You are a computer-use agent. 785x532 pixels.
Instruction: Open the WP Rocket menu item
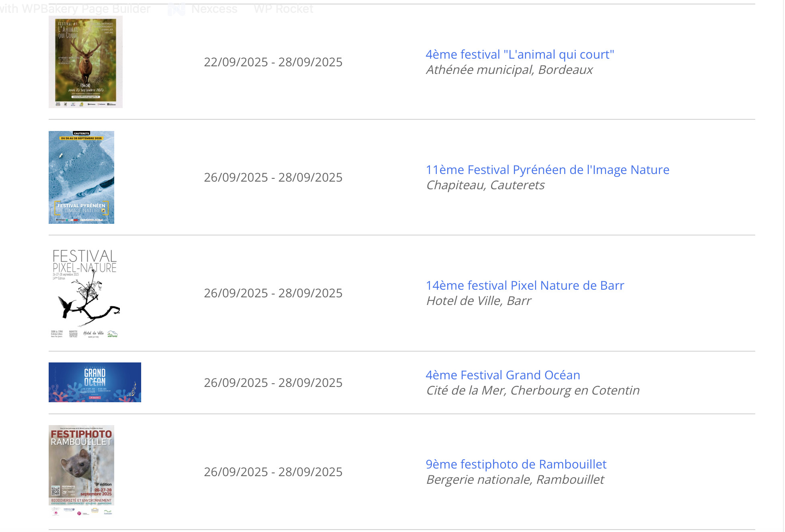283,9
